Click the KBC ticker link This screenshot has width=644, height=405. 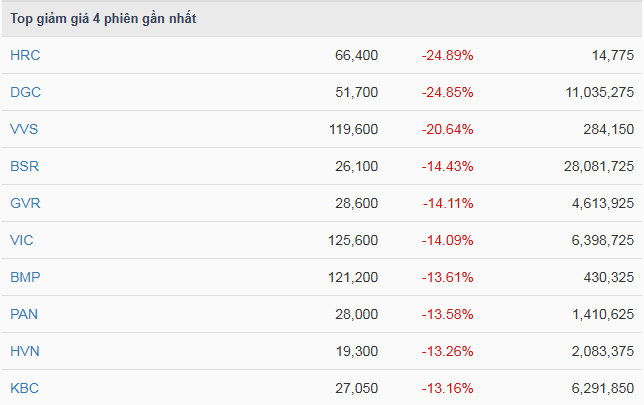tap(24, 388)
